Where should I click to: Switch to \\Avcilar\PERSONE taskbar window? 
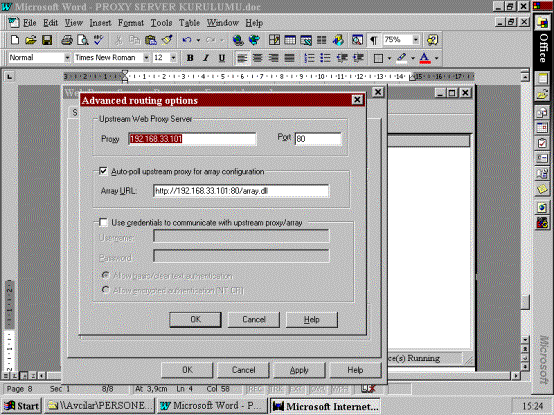click(99, 406)
